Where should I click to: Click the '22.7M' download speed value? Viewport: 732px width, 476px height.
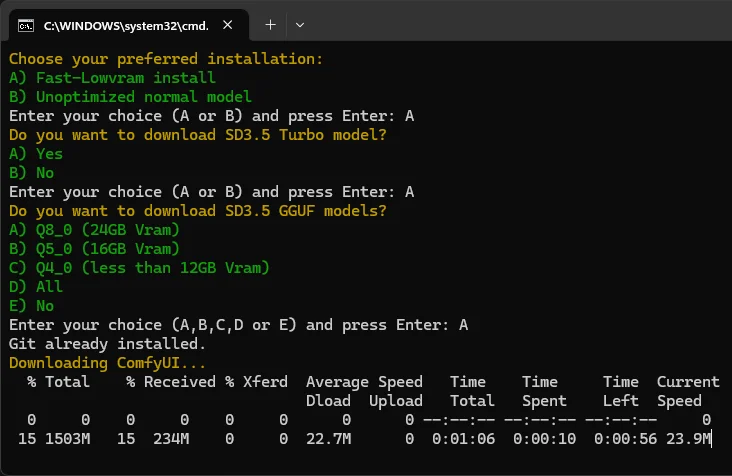click(329, 439)
